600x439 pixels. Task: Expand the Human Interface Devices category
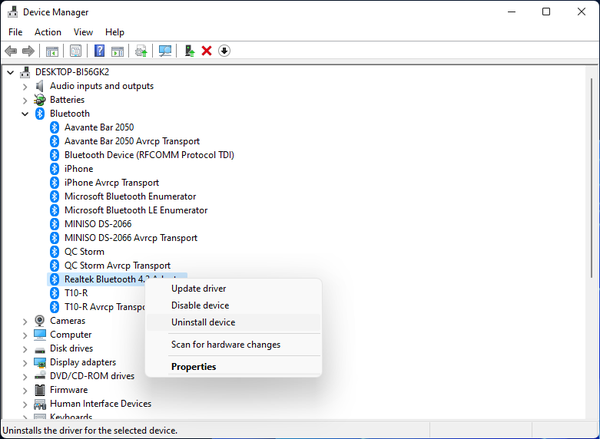(x=25, y=404)
